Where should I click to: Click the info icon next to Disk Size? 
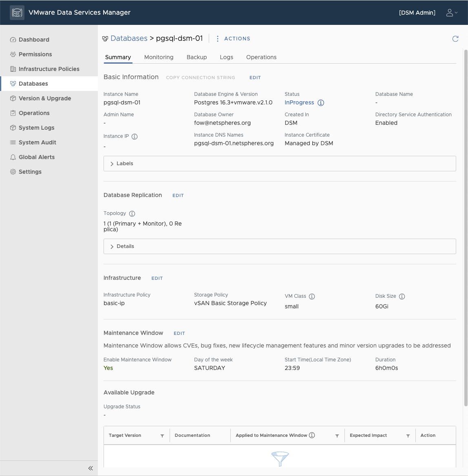402,296
